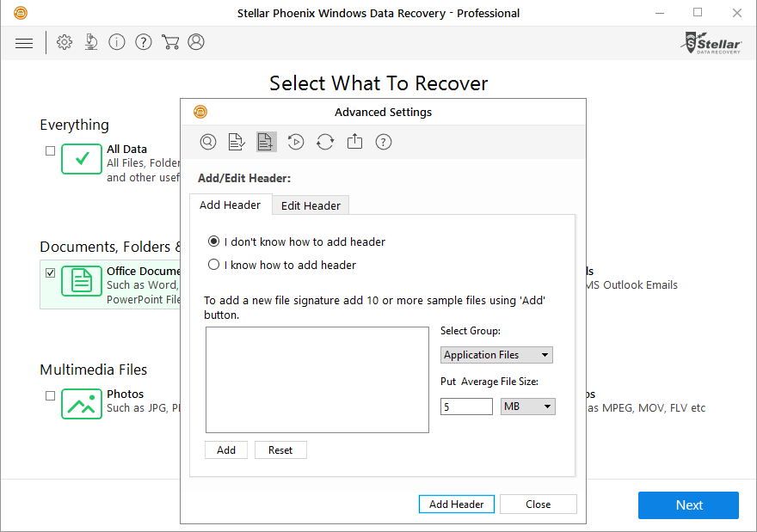The width and height of the screenshot is (757, 532).
Task: Open the Preview settings magnifier icon
Action: click(208, 142)
